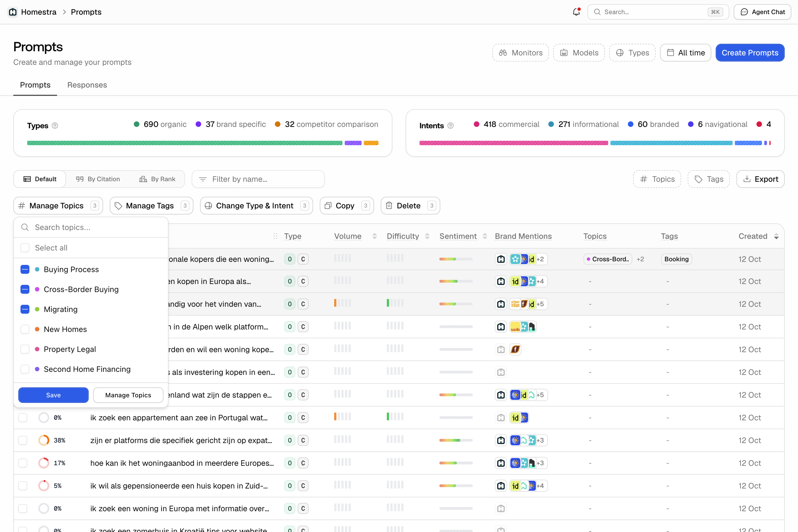Click the column drag handle beside Type
This screenshot has width=798, height=532.
click(275, 236)
